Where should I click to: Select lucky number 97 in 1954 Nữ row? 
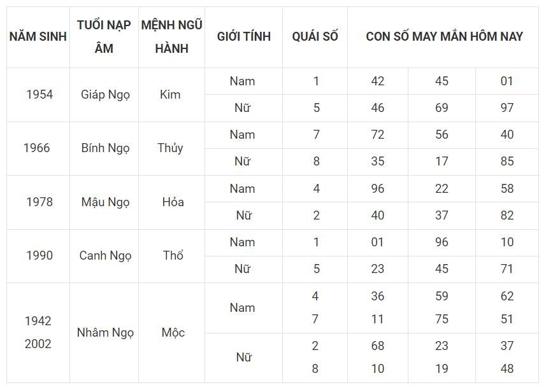click(507, 108)
